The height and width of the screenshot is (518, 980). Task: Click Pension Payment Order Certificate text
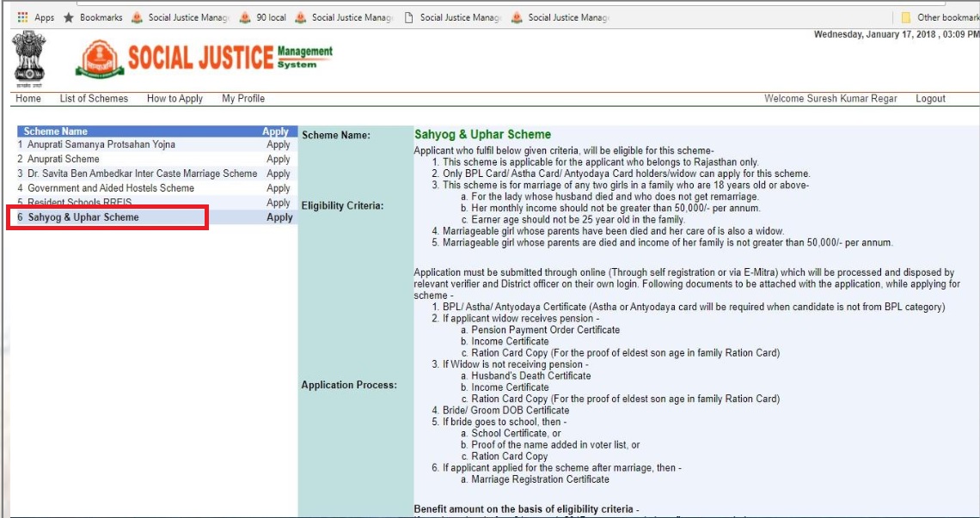coord(546,329)
